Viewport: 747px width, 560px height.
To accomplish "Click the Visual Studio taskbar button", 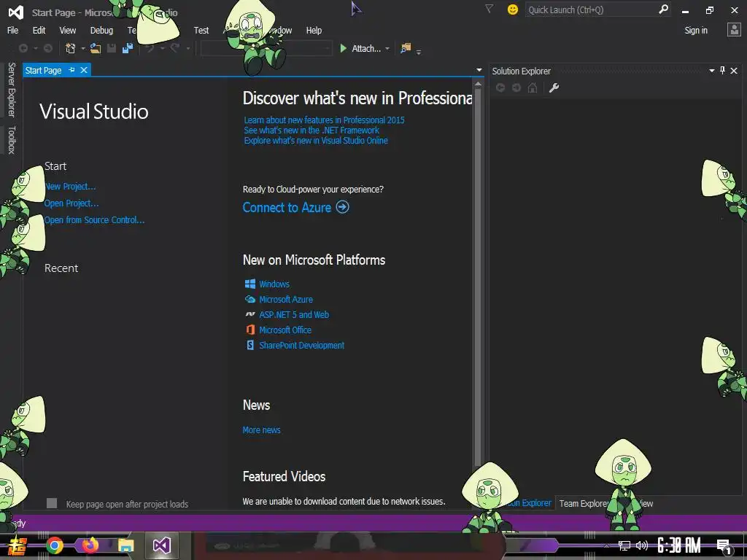I will [161, 545].
